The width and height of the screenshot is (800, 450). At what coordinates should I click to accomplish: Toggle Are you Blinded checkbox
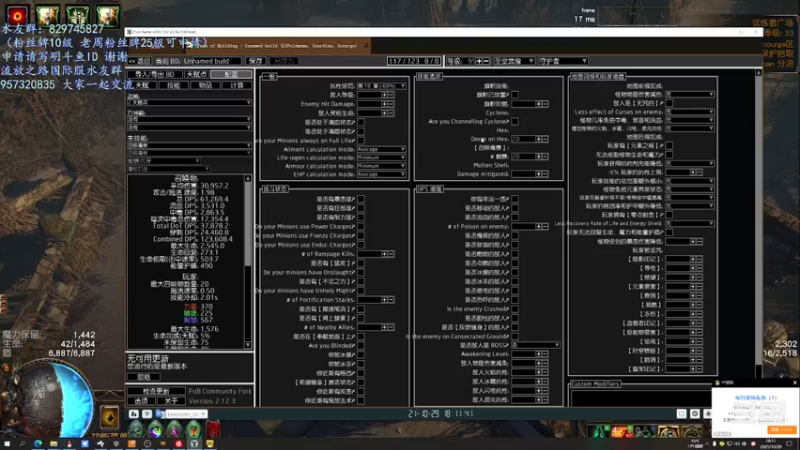click(361, 346)
